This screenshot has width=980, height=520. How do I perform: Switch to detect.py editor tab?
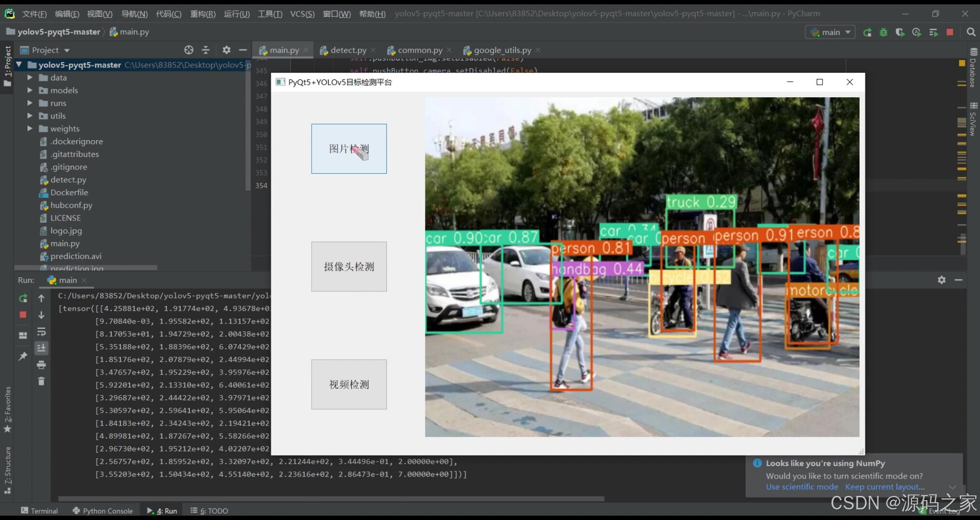click(348, 50)
